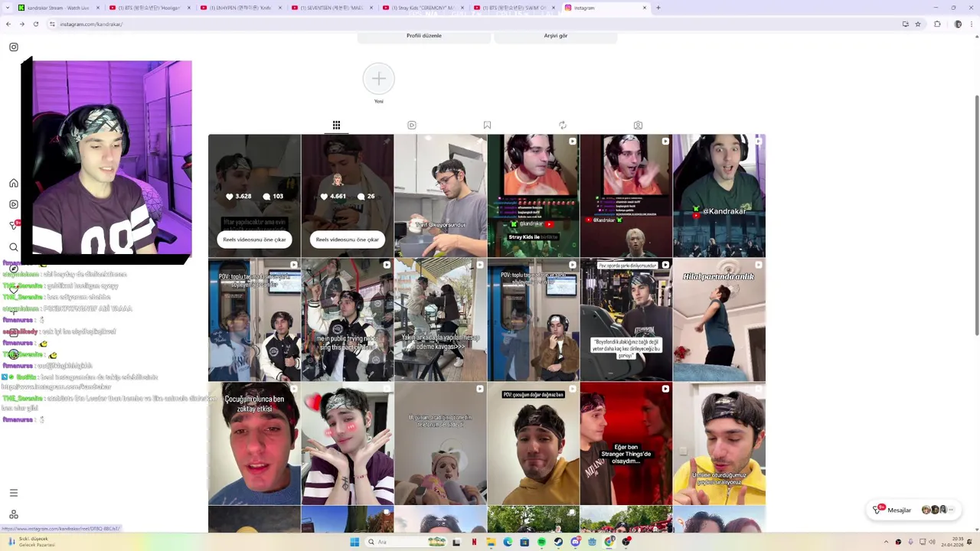
Task: Open Netflix from the taskbar
Action: tap(474, 542)
